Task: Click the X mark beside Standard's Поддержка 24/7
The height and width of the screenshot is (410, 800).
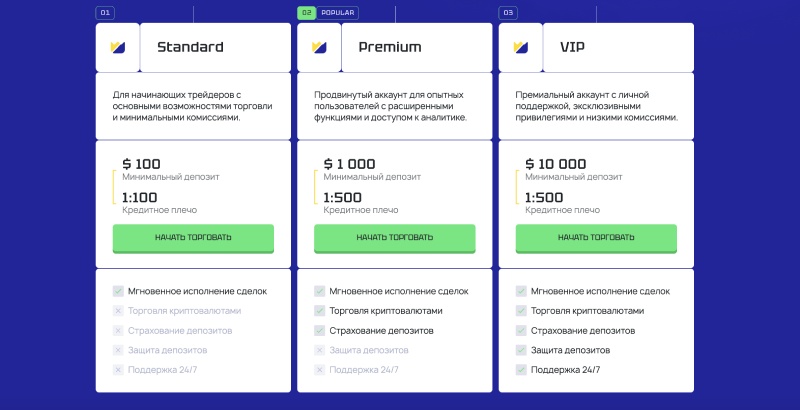Action: 118,370
